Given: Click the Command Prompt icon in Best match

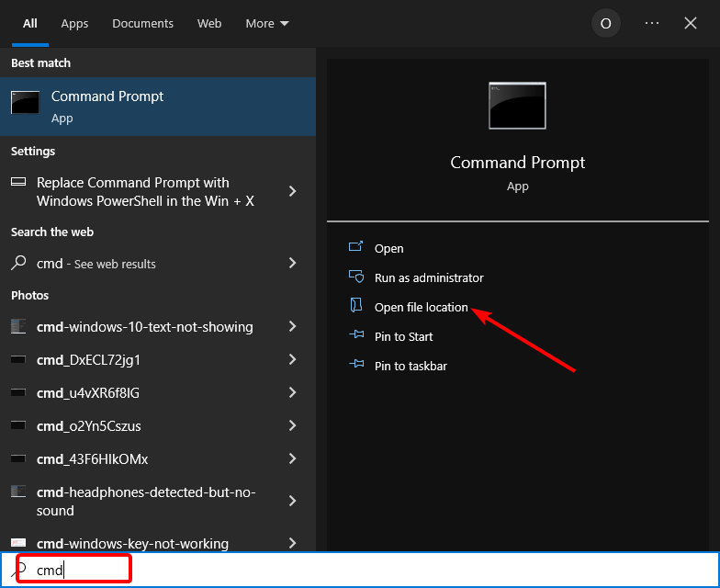Looking at the screenshot, I should pyautogui.click(x=26, y=102).
